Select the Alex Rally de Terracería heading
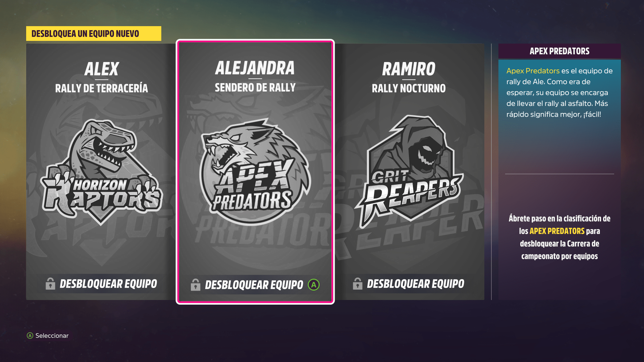 click(x=102, y=77)
